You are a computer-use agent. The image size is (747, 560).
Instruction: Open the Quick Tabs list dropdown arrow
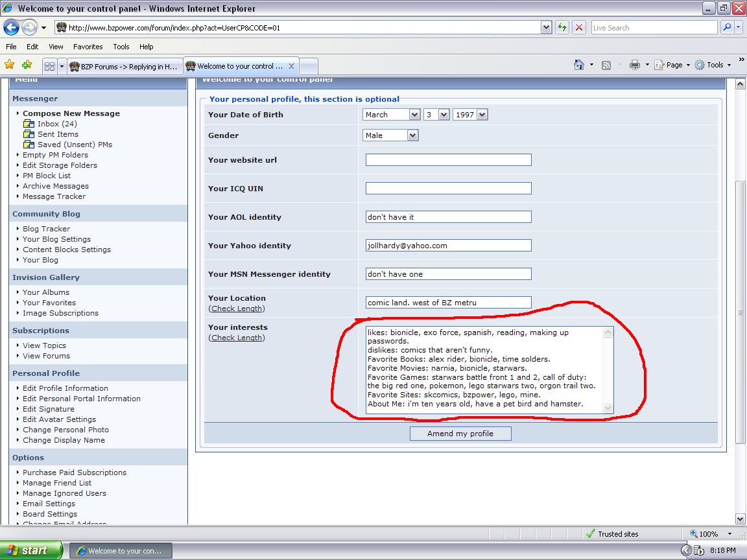[x=62, y=66]
